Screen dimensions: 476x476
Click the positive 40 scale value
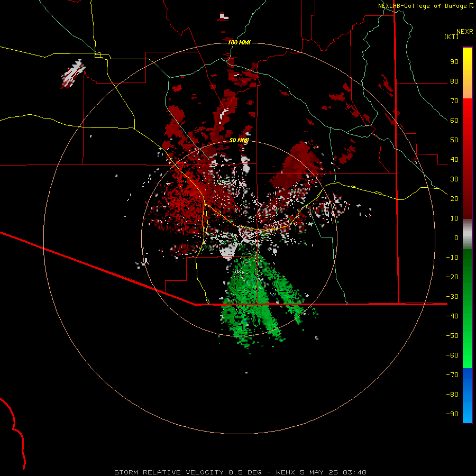click(x=454, y=159)
